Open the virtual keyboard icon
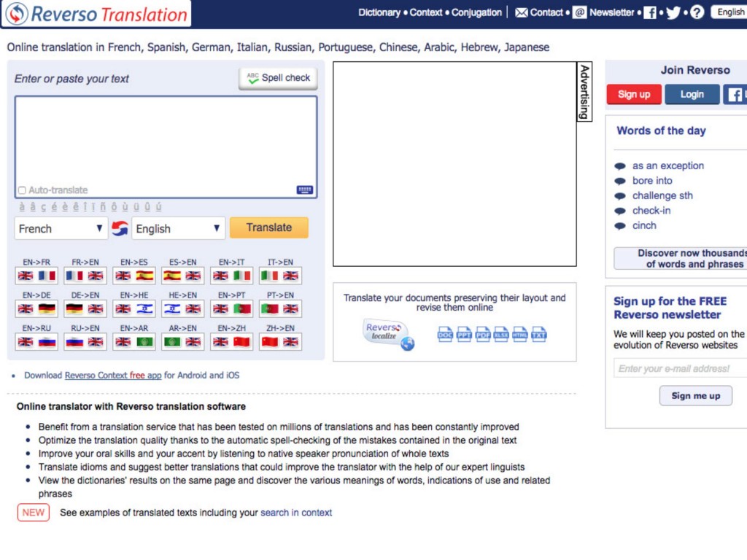This screenshot has height=560, width=747. pos(304,190)
